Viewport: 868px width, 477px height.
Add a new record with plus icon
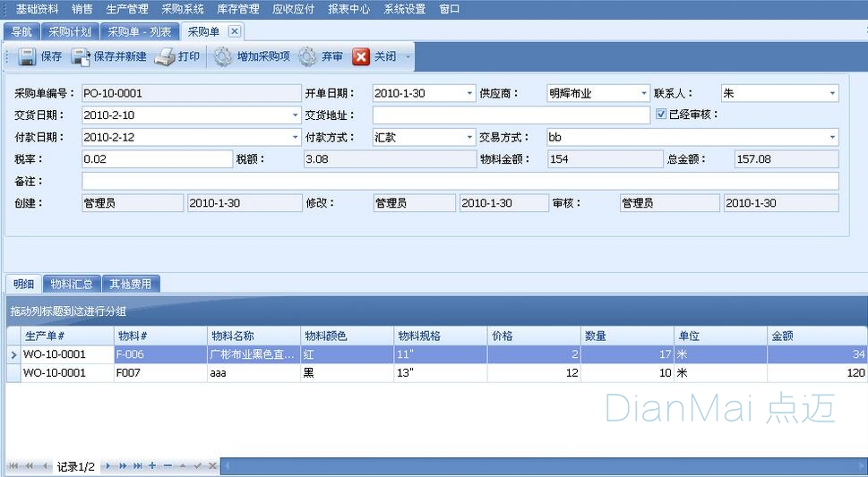click(152, 466)
